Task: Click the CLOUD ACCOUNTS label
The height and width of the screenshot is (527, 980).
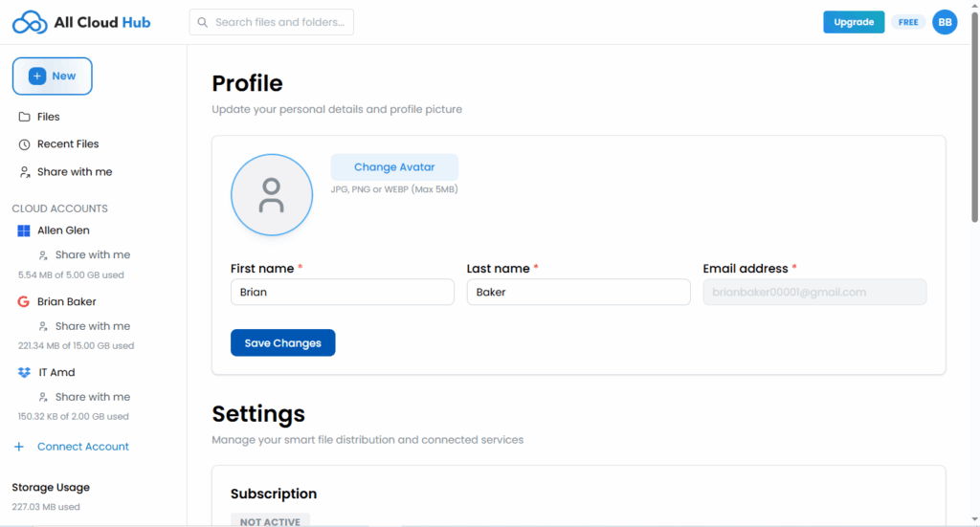Action: 60,209
